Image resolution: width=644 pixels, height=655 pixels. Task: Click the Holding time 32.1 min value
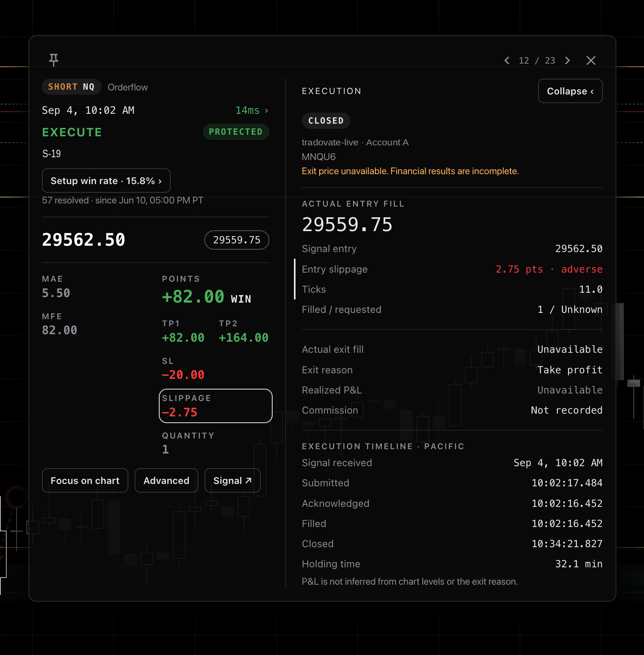(579, 564)
